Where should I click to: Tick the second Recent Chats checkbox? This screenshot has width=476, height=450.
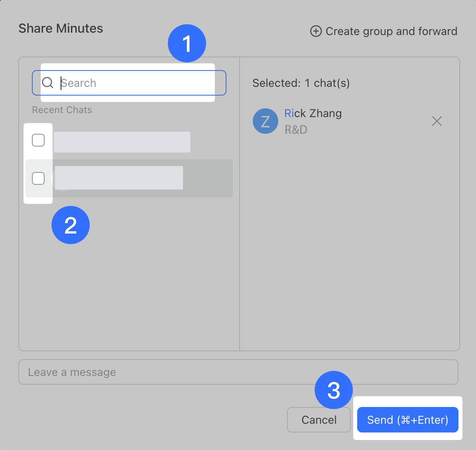[38, 178]
